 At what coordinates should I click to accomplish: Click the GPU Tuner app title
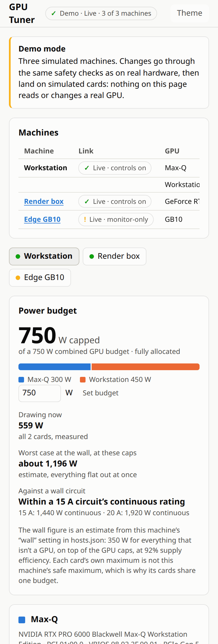click(x=22, y=13)
